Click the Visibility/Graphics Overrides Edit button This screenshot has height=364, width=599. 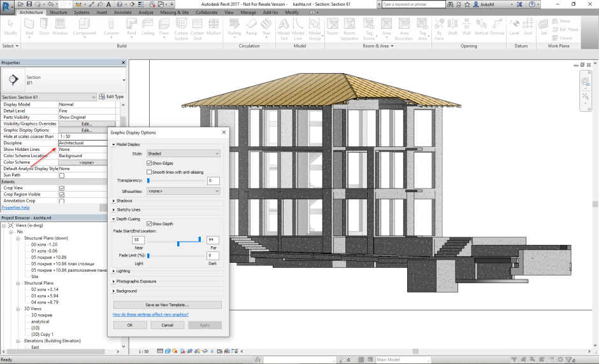coord(87,123)
